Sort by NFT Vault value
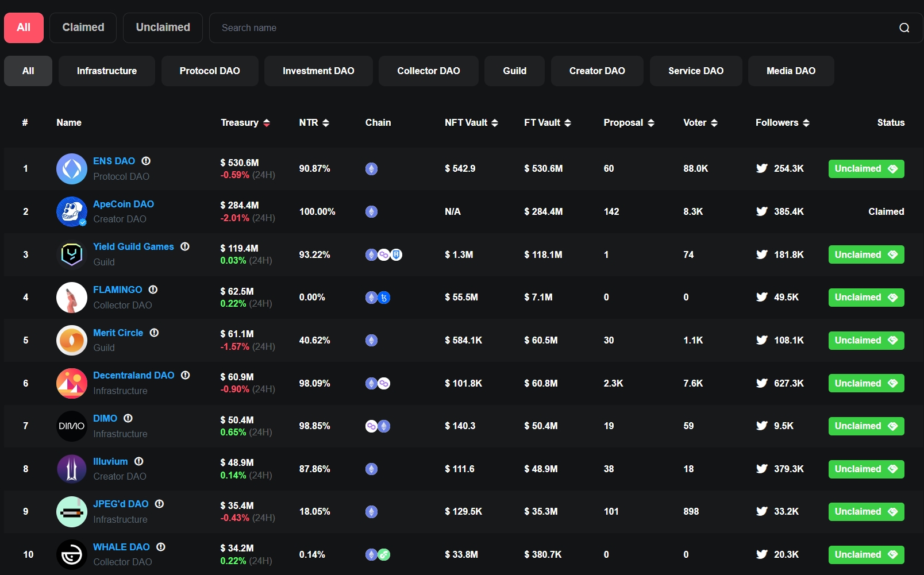This screenshot has width=924, height=575. 471,123
